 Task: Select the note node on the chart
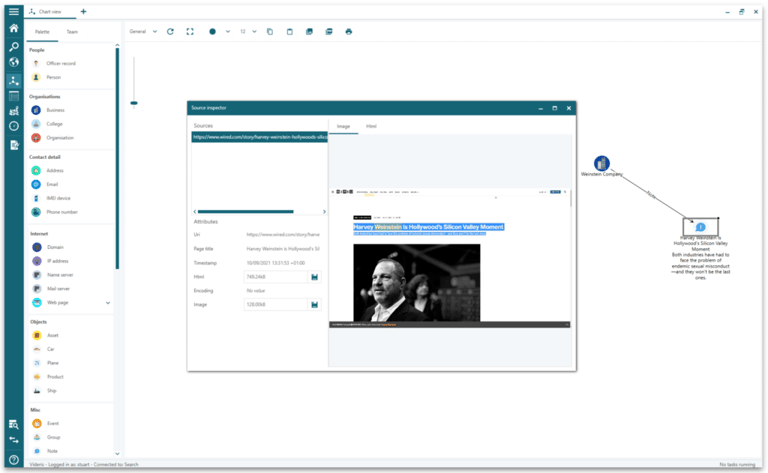700,227
